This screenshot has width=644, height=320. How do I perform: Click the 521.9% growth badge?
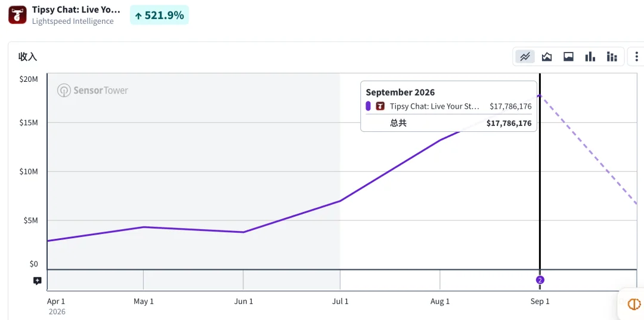click(x=159, y=15)
